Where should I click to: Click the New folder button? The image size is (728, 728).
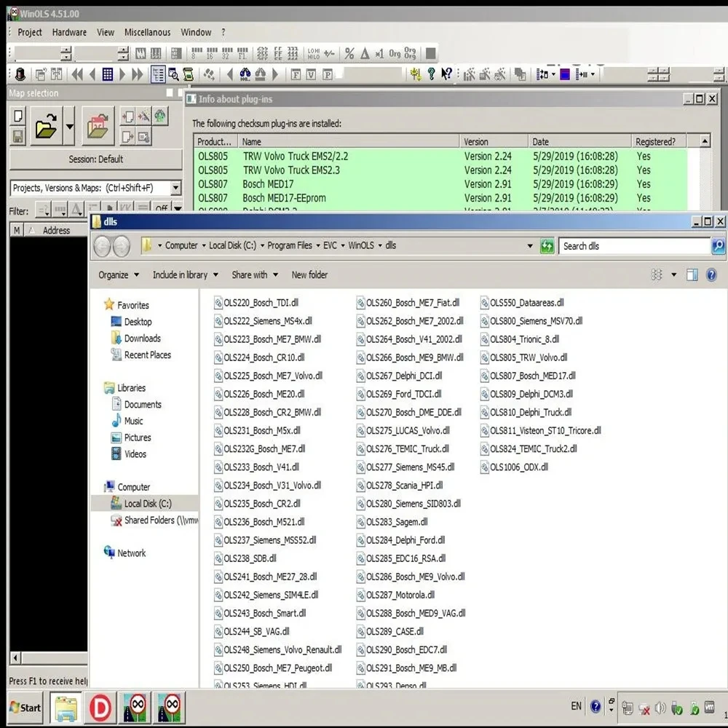[x=309, y=275]
